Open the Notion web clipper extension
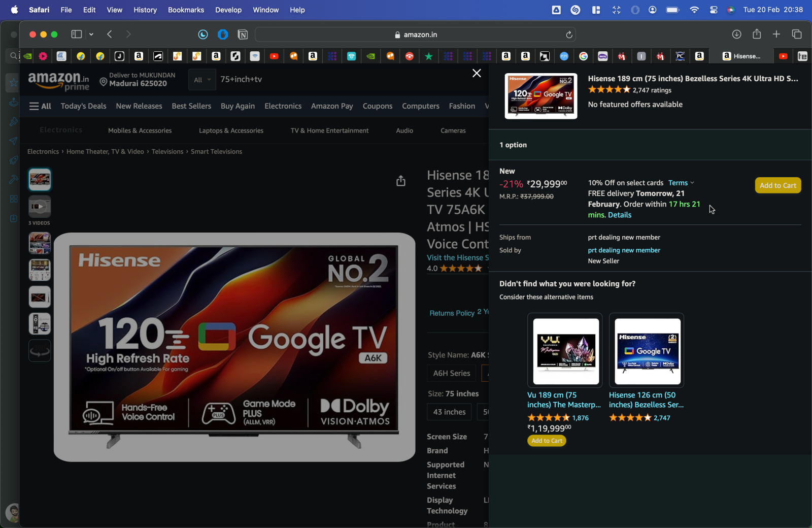This screenshot has height=528, width=812. point(243,35)
